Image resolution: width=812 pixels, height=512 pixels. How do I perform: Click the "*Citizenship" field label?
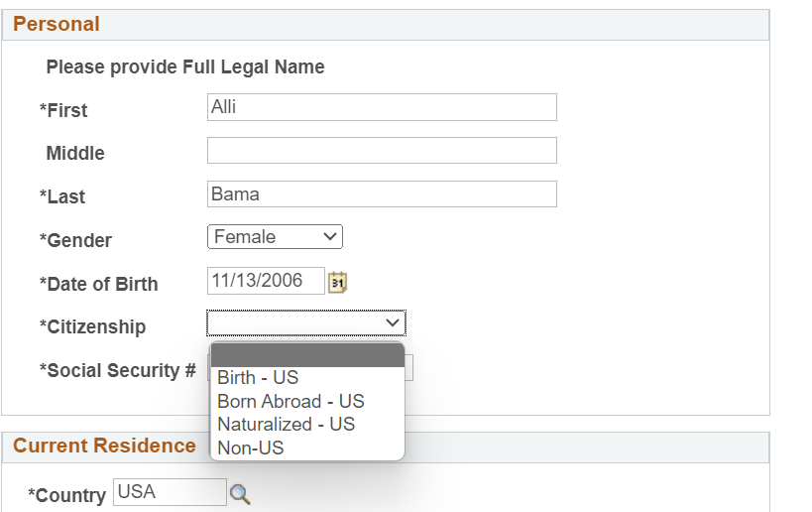pyautogui.click(x=92, y=327)
